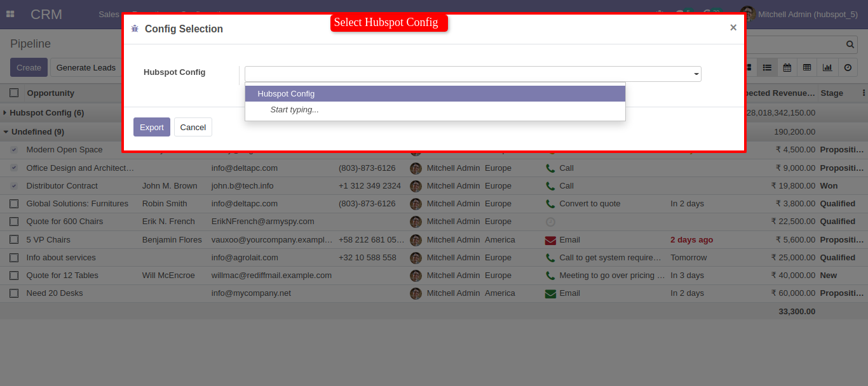The width and height of the screenshot is (868, 386).
Task: Click 'Won' stage in Distributor Contract row
Action: [829, 186]
